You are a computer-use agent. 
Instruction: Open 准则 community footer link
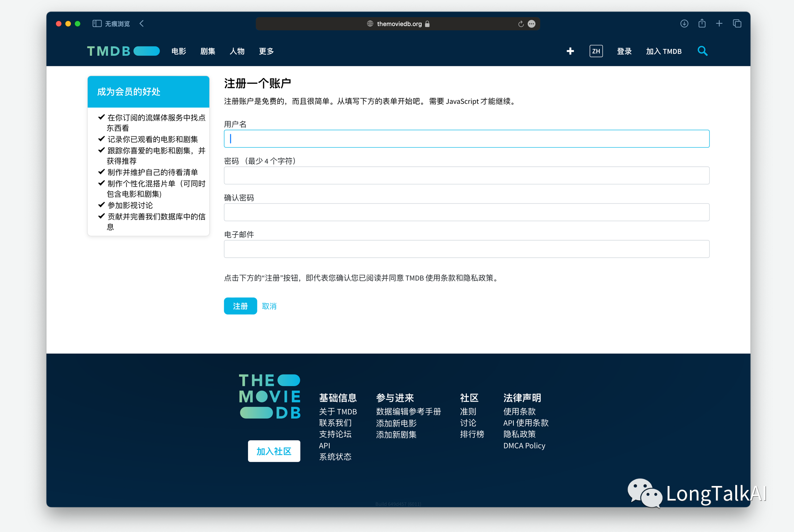pyautogui.click(x=468, y=412)
